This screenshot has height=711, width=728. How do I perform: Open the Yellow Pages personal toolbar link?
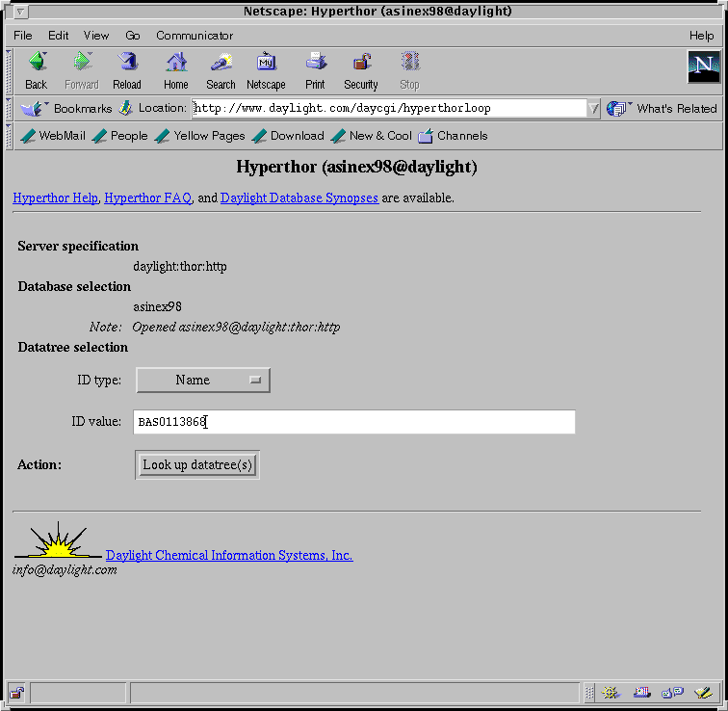click(200, 136)
